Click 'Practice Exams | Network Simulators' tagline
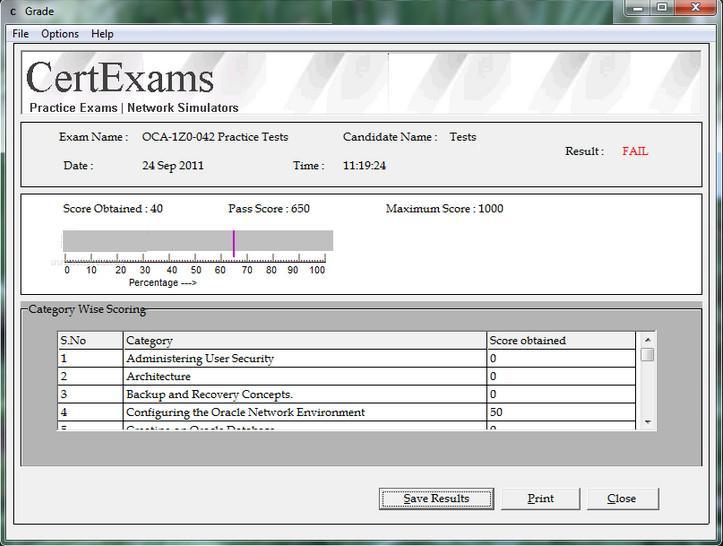 pyautogui.click(x=134, y=108)
